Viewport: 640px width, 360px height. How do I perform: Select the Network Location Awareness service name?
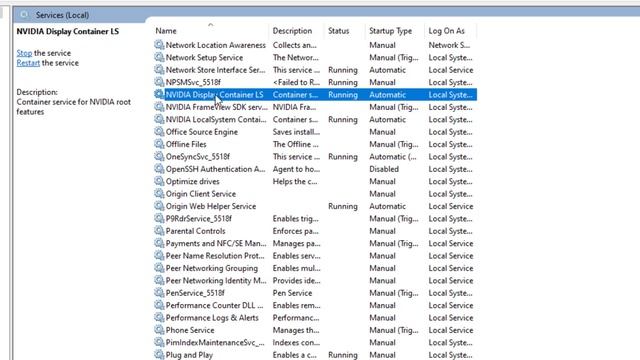point(216,45)
